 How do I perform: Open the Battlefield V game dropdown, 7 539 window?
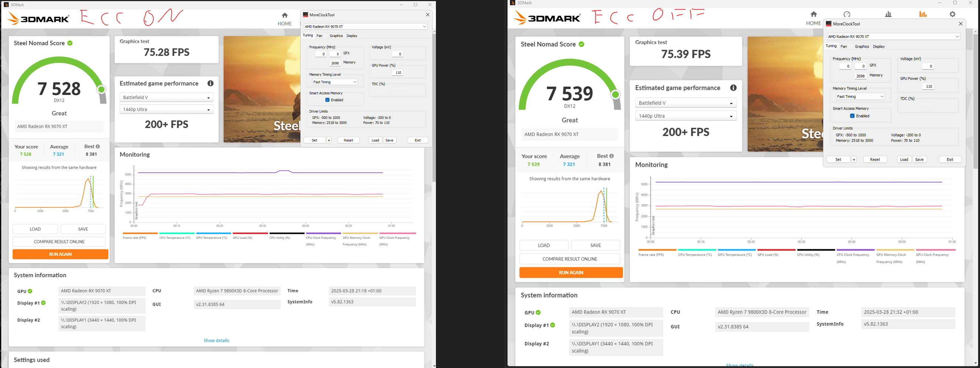[x=685, y=103]
